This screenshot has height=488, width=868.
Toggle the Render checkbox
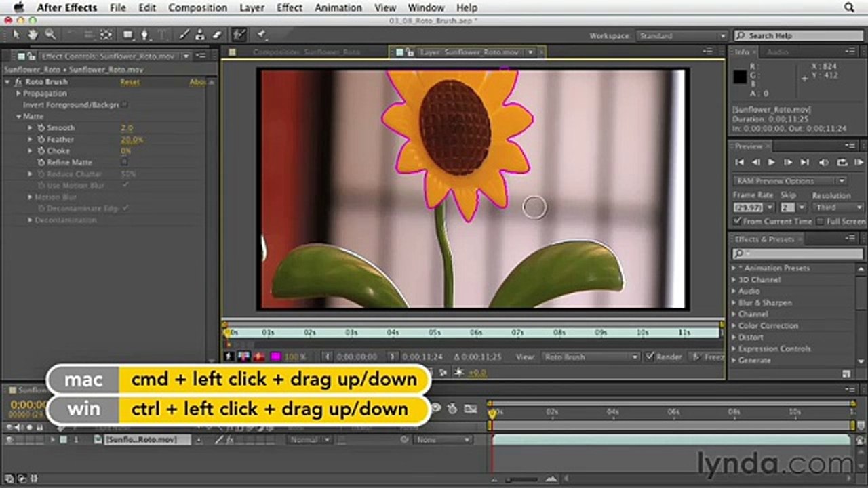(x=650, y=357)
